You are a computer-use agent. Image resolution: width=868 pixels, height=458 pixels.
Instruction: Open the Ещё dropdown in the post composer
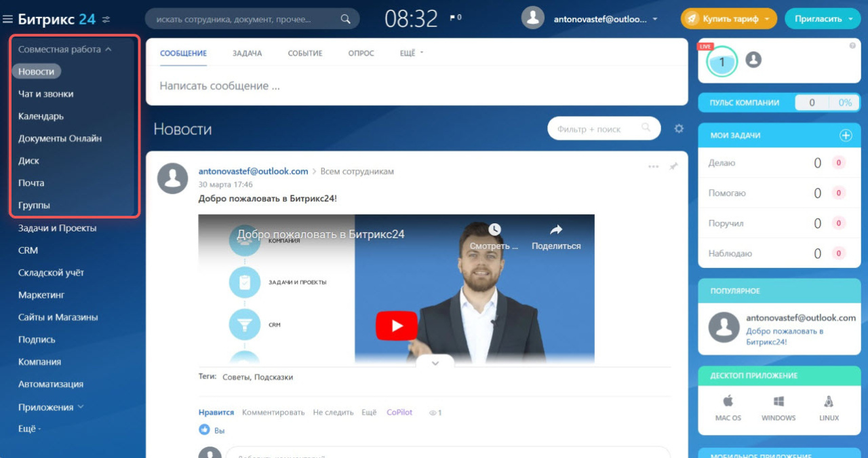(410, 53)
